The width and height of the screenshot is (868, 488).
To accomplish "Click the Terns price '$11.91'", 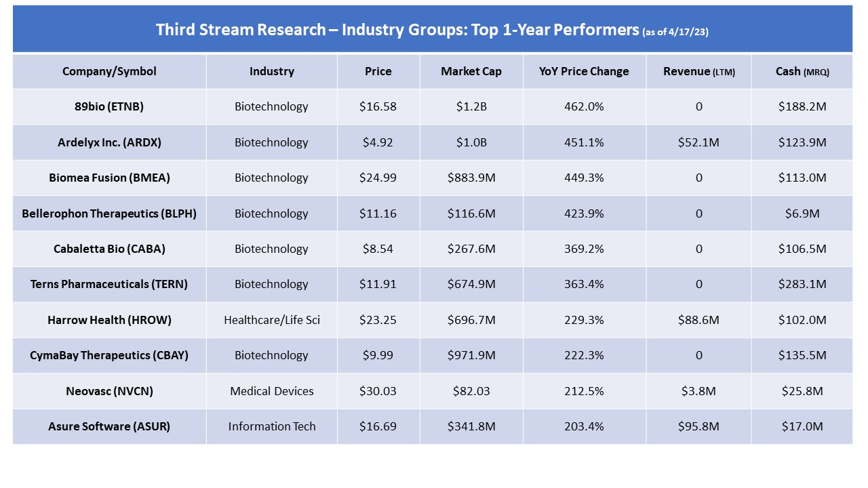I will (x=378, y=284).
